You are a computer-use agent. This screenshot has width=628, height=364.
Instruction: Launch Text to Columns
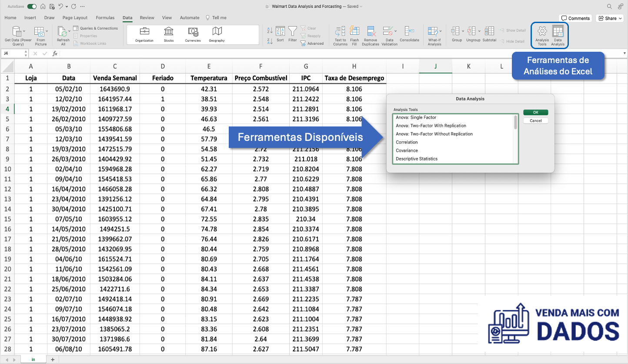pos(340,35)
